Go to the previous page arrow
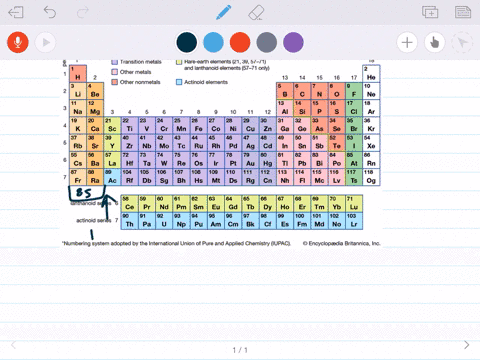Screen dimensions: 480x360 tap(13, 345)
